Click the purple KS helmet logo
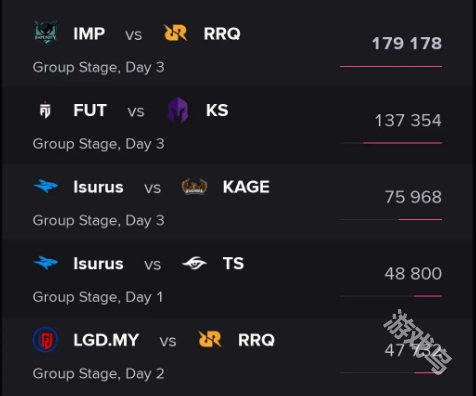Image resolution: width=476 pixels, height=396 pixels. tap(178, 110)
